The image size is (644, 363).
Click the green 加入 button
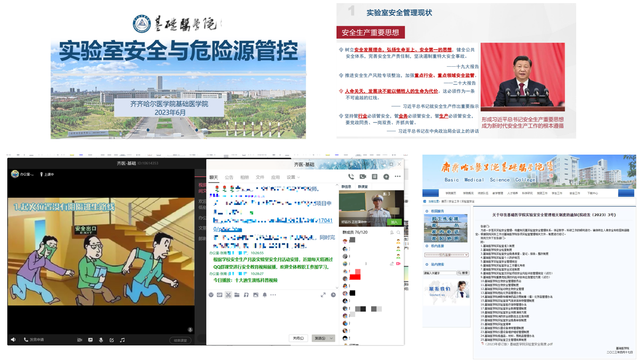click(394, 222)
